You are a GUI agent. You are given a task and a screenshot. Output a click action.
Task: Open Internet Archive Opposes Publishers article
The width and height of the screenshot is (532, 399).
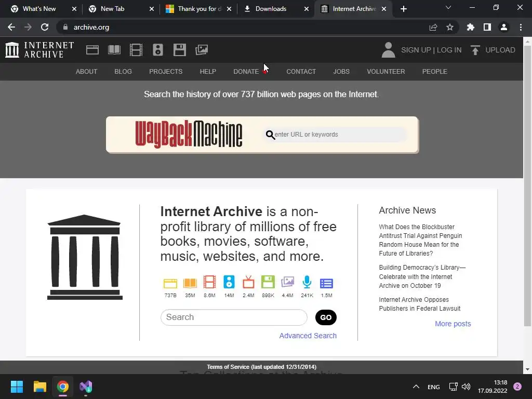pyautogui.click(x=420, y=304)
